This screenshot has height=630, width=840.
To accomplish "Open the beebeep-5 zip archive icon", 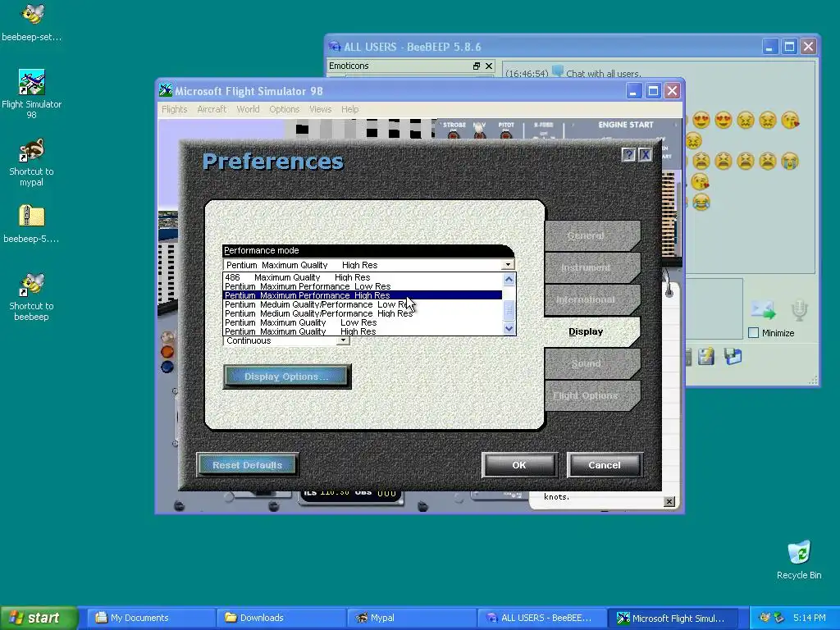I will [x=32, y=224].
